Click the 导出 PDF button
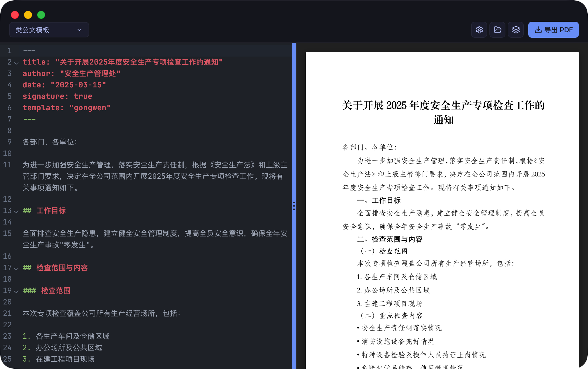The image size is (588, 369). click(x=553, y=29)
